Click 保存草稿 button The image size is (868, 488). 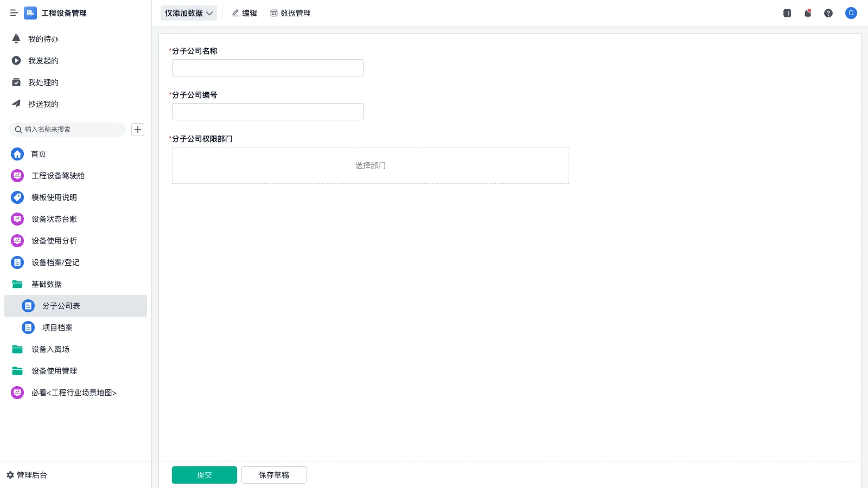point(274,475)
